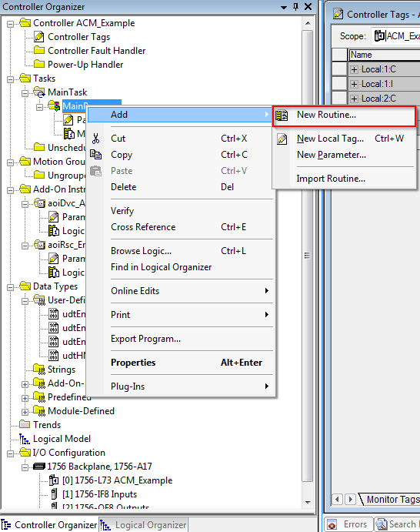Open Controller Organizer window position dropdown arrow
The height and width of the screenshot is (532, 420).
(284, 7)
